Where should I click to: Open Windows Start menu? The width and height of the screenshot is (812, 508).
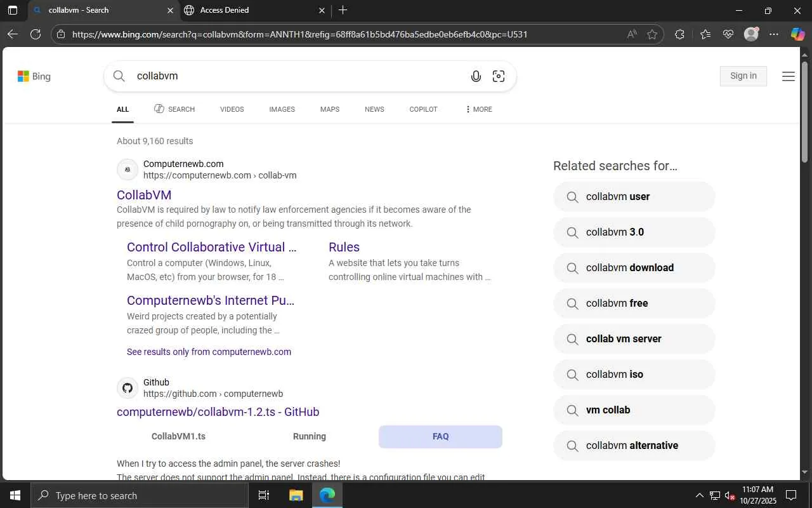click(15, 495)
